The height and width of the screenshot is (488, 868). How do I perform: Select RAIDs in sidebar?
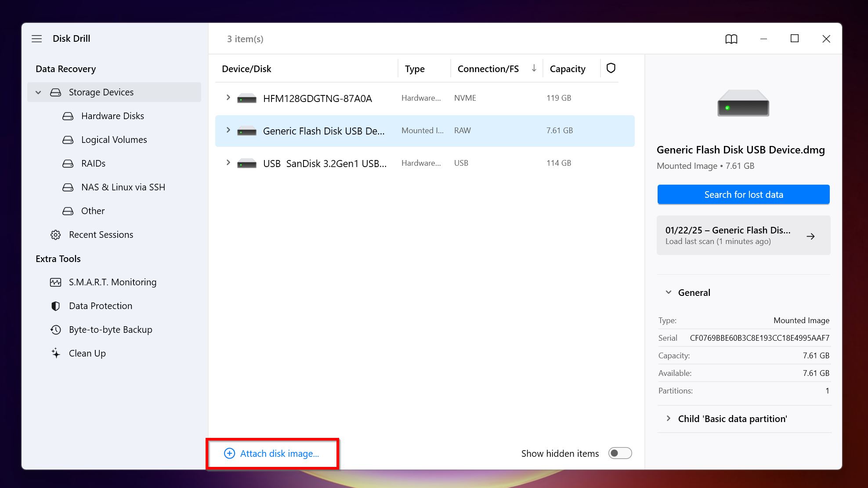point(93,164)
